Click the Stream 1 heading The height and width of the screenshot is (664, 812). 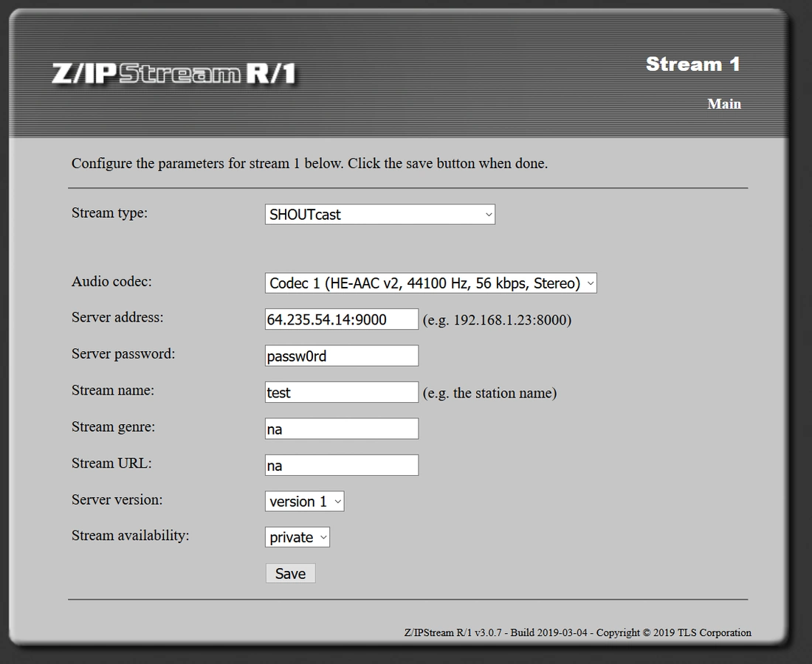point(693,64)
